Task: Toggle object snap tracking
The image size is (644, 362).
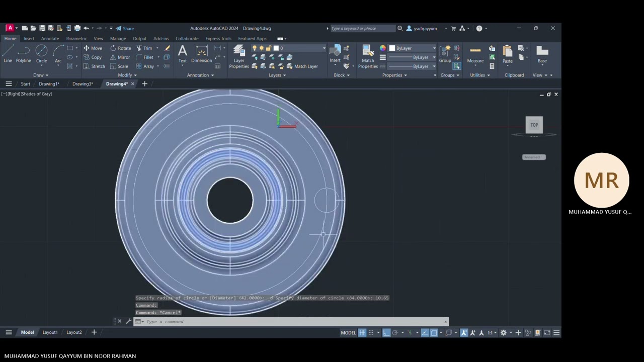Action: click(425, 332)
